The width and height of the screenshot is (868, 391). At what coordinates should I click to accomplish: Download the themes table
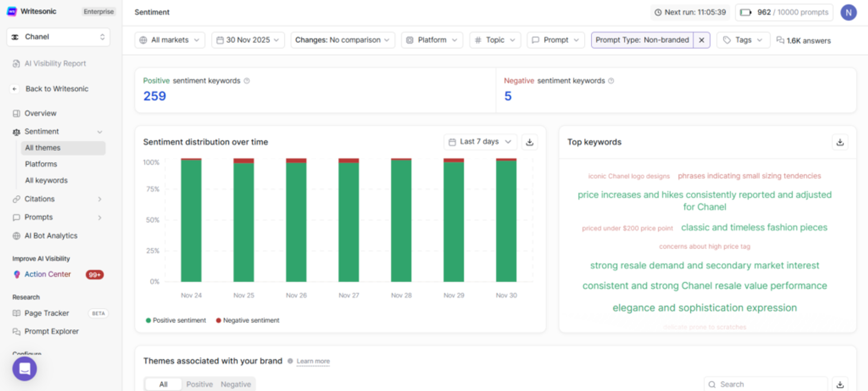click(x=840, y=384)
